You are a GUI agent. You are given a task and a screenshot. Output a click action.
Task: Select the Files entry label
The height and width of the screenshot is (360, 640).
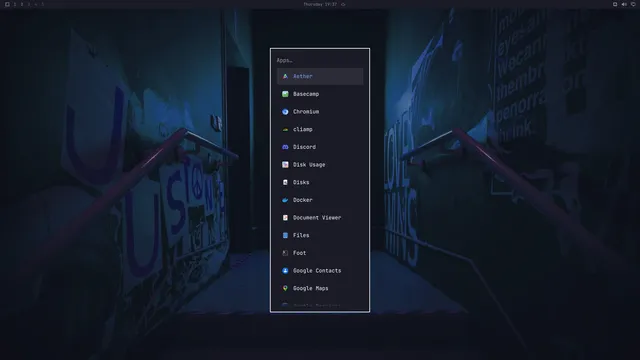click(x=301, y=235)
